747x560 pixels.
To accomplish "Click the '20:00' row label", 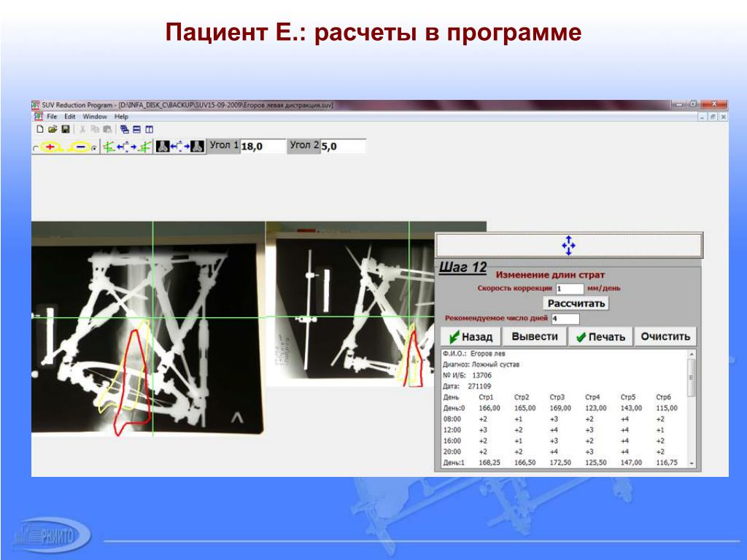I will click(x=452, y=452).
